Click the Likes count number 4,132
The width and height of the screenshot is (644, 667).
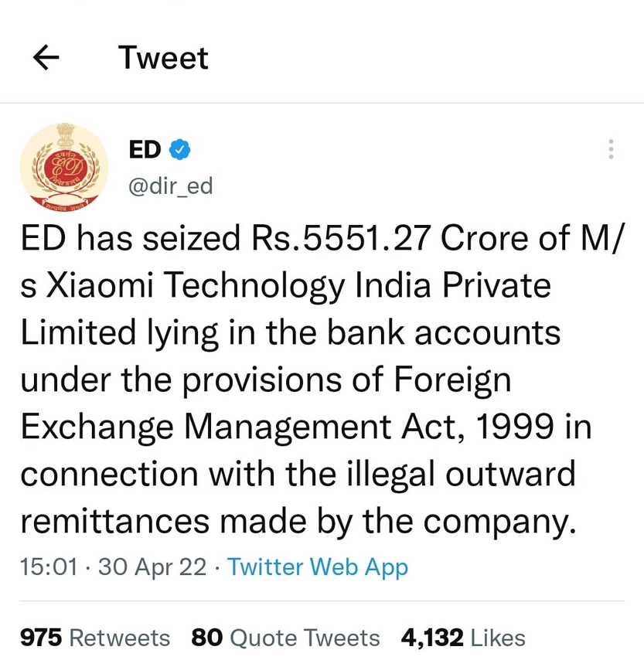pos(429,637)
